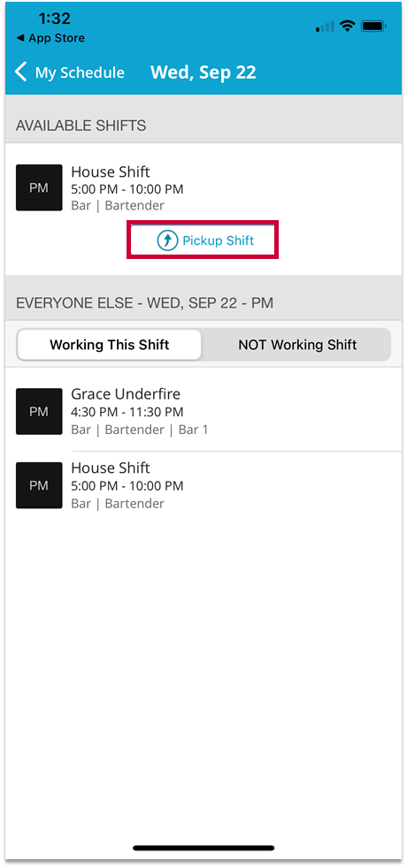
Task: Open Grace Underfire's shift entry
Action: click(203, 411)
